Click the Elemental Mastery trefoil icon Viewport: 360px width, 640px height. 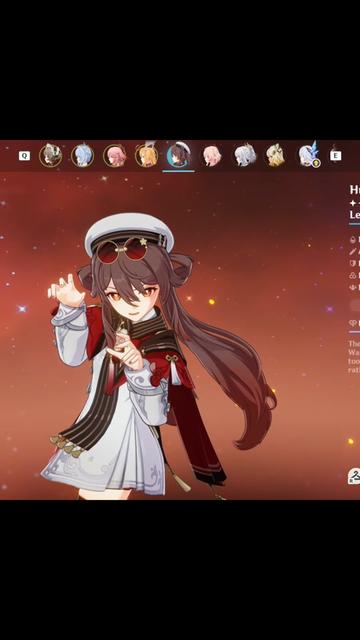tap(353, 276)
